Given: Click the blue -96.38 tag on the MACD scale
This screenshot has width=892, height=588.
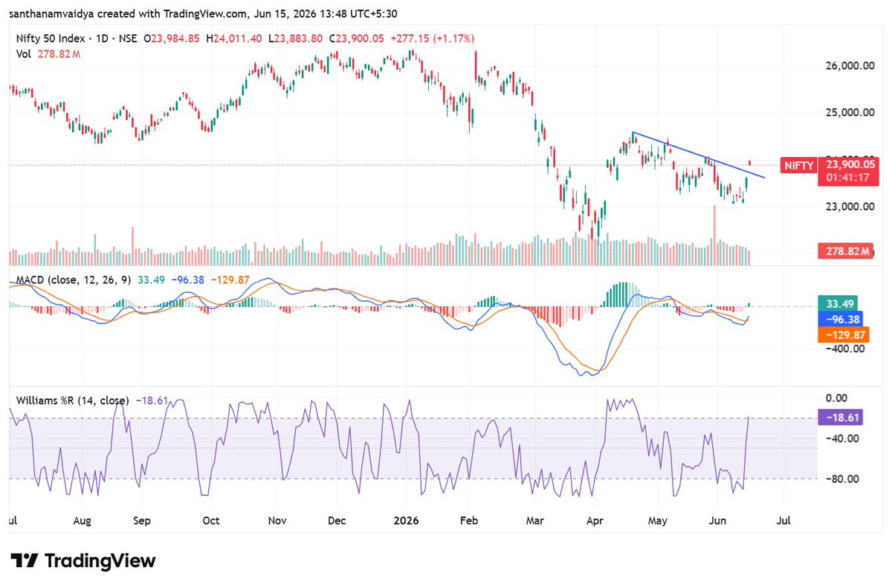Looking at the screenshot, I should pyautogui.click(x=839, y=319).
